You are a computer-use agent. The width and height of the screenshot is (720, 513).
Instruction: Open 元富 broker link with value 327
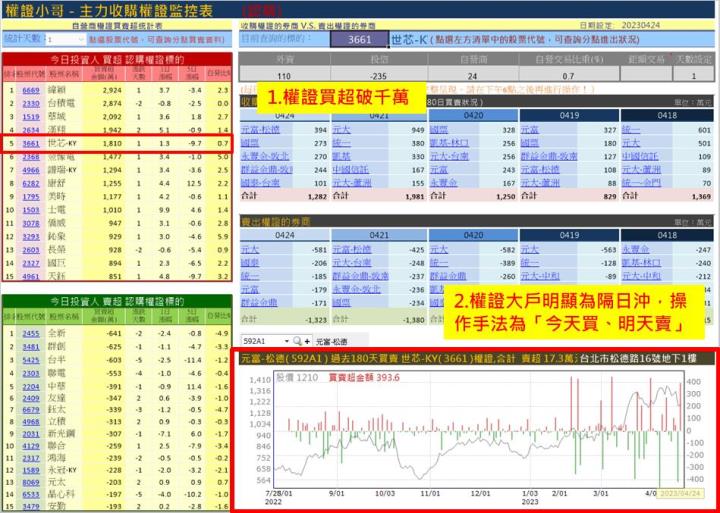coord(530,130)
